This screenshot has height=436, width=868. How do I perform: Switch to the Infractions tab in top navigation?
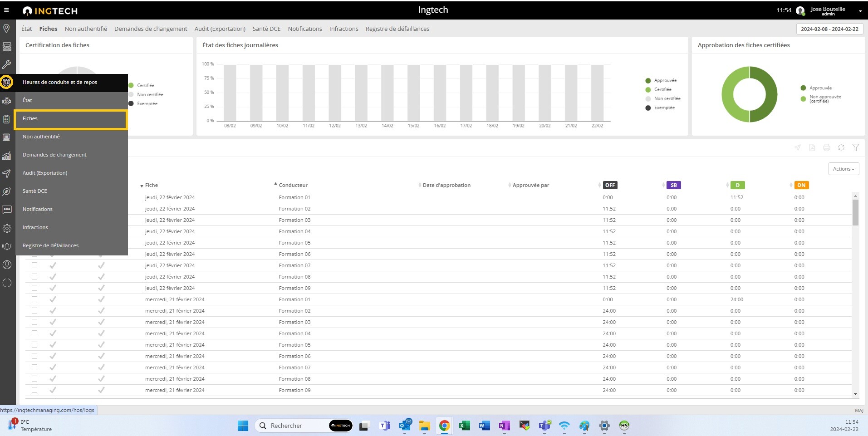click(343, 29)
